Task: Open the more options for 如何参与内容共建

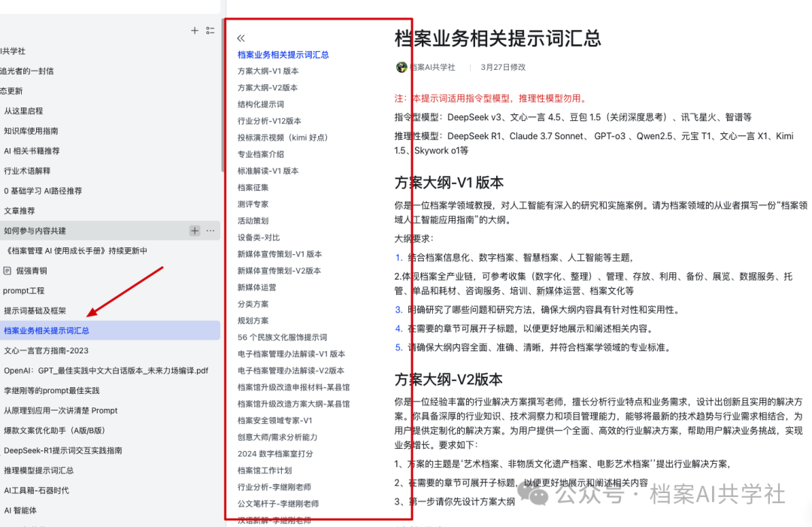Action: tap(211, 230)
